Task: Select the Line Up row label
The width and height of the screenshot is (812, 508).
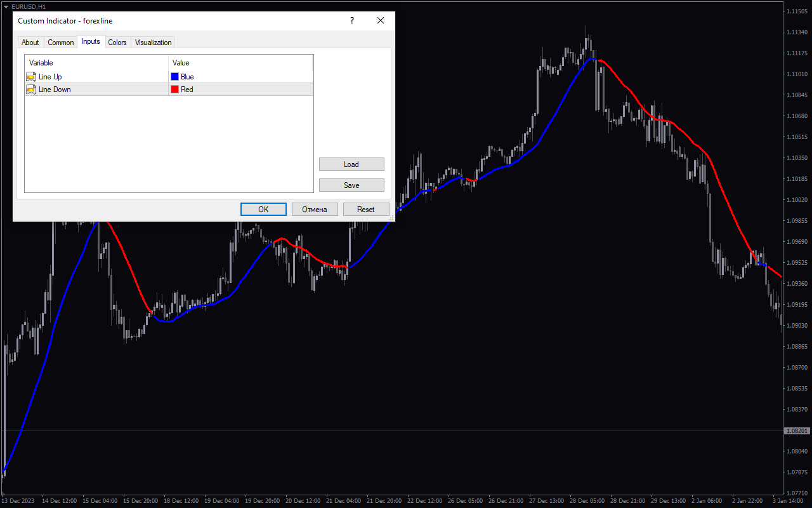Action: [x=50, y=77]
